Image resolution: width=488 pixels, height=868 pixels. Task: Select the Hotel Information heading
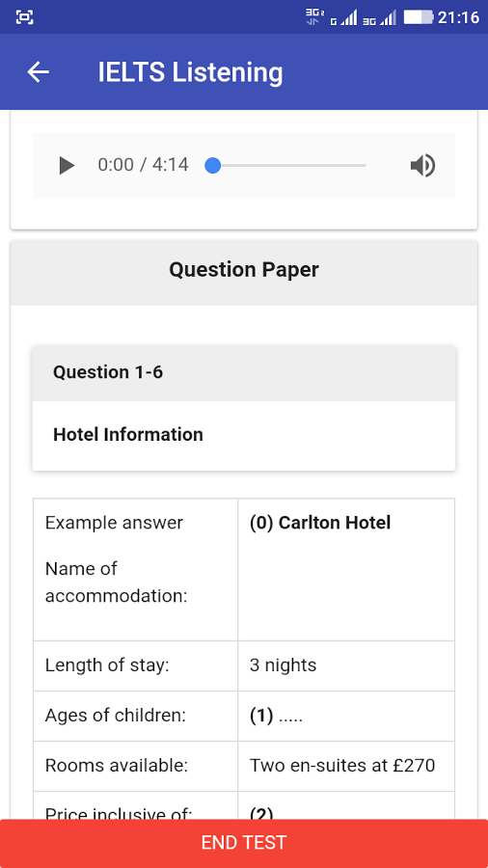coord(128,435)
